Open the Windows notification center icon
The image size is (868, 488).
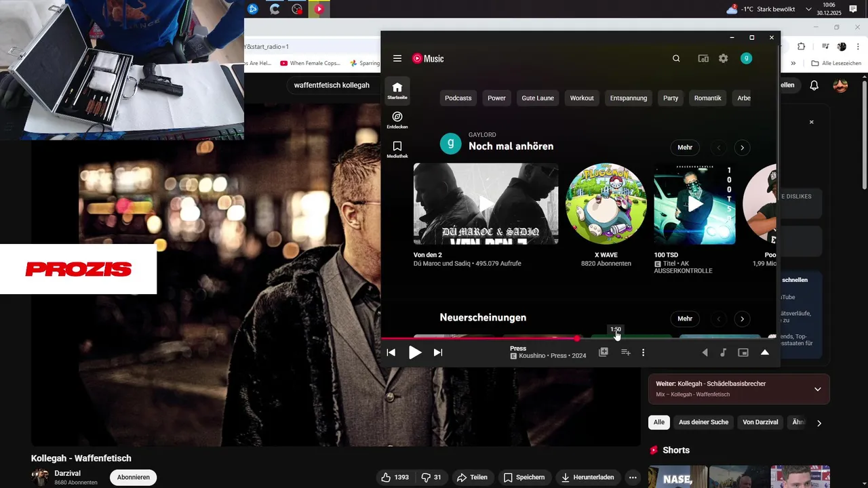(853, 9)
